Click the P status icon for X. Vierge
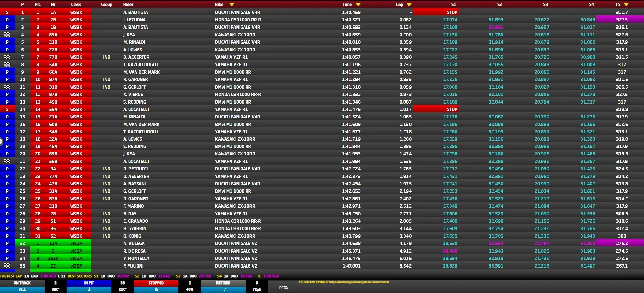The image size is (644, 293). [x=7, y=94]
